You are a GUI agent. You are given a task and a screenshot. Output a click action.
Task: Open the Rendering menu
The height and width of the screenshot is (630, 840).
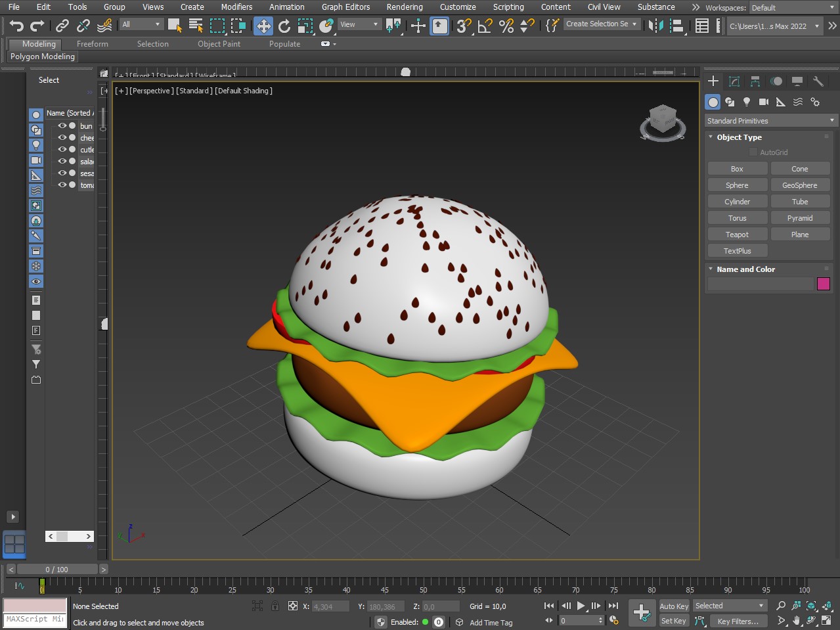click(x=404, y=7)
